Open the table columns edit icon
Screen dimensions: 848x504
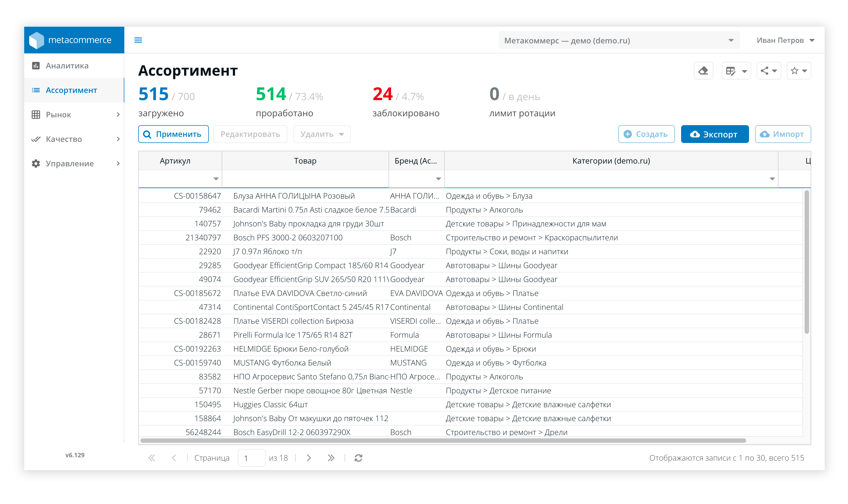[x=736, y=71]
